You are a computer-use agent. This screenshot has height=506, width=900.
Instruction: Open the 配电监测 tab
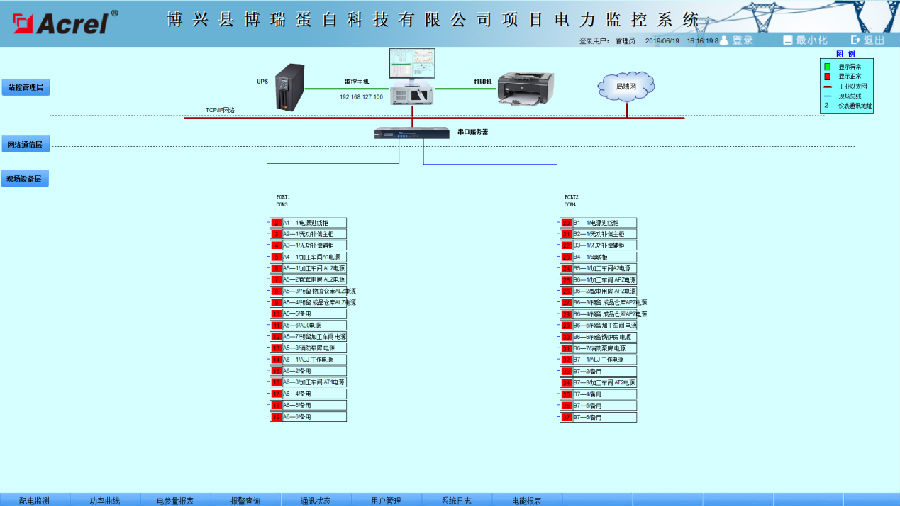tap(34, 500)
